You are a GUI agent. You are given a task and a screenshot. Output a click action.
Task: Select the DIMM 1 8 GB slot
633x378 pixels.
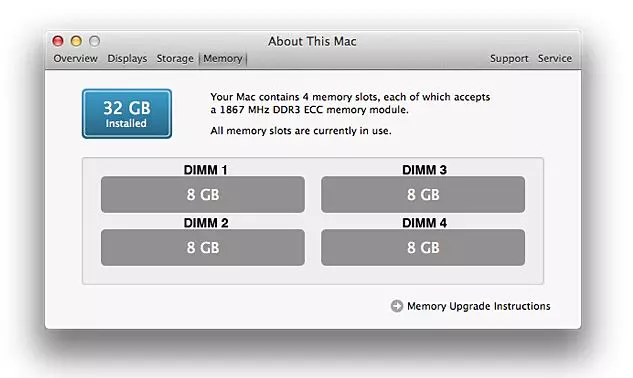pyautogui.click(x=203, y=194)
